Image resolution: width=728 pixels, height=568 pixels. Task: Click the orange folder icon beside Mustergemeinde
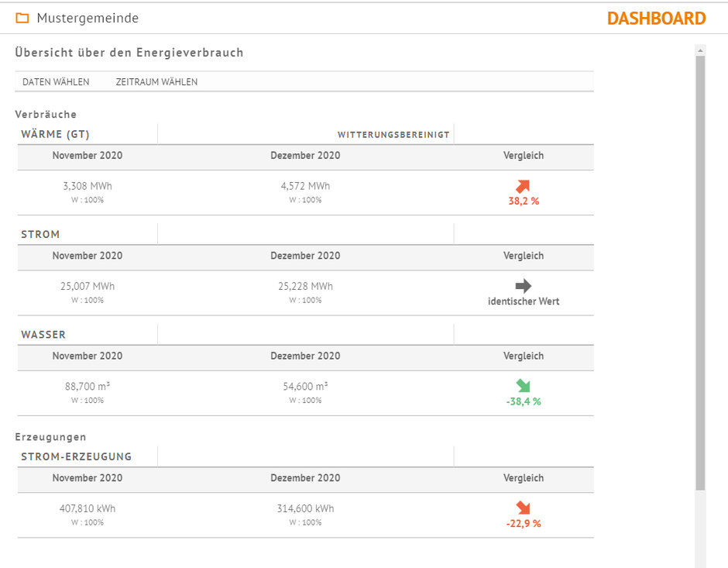click(22, 18)
